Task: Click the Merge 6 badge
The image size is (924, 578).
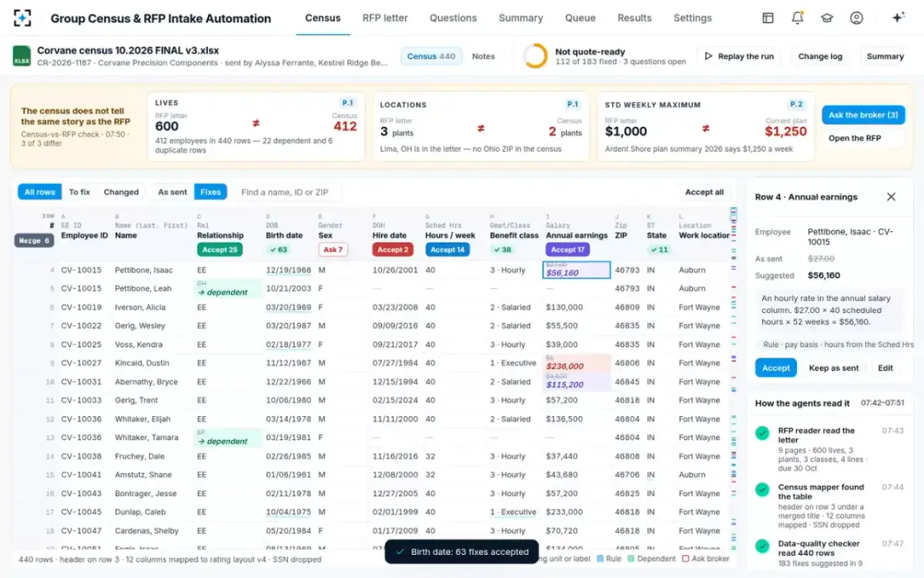Action: pyautogui.click(x=35, y=240)
